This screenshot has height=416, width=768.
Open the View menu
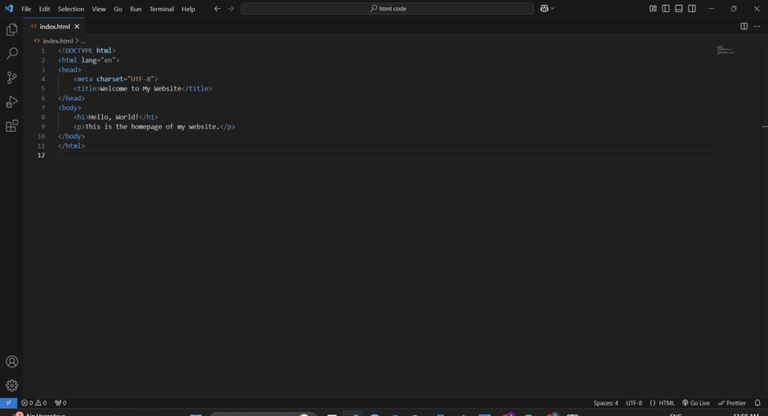[99, 9]
